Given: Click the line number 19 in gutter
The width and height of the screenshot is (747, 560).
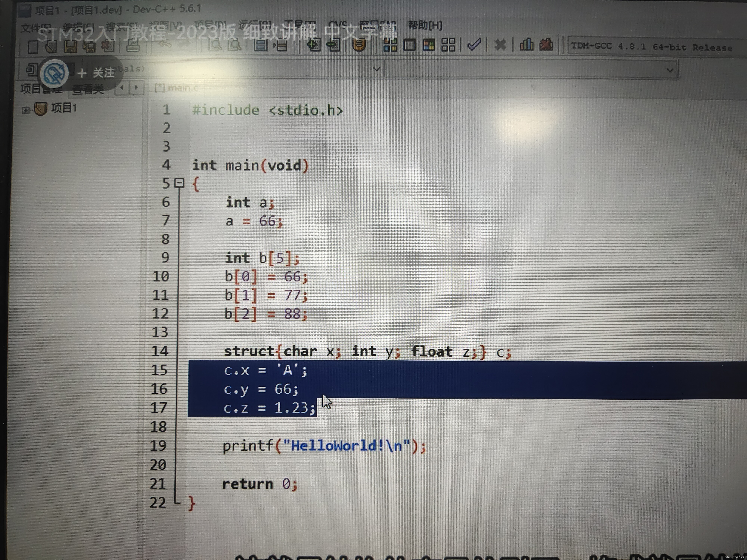Looking at the screenshot, I should [x=158, y=446].
